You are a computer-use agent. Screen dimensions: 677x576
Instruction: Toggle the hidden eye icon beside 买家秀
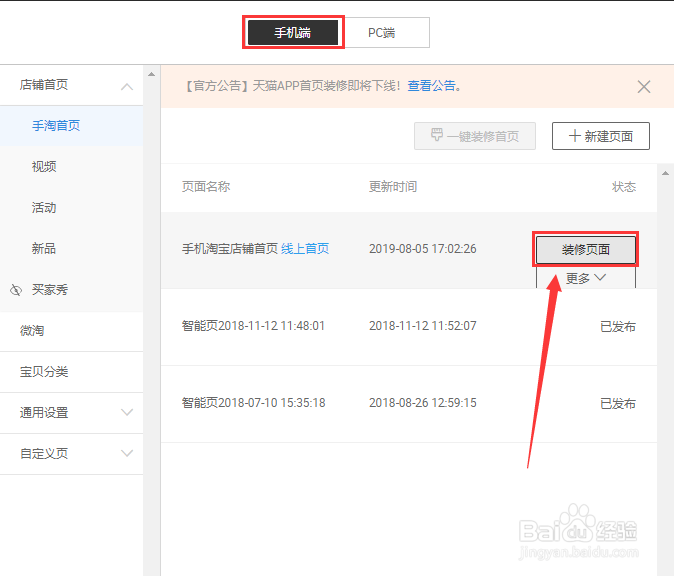pos(16,290)
